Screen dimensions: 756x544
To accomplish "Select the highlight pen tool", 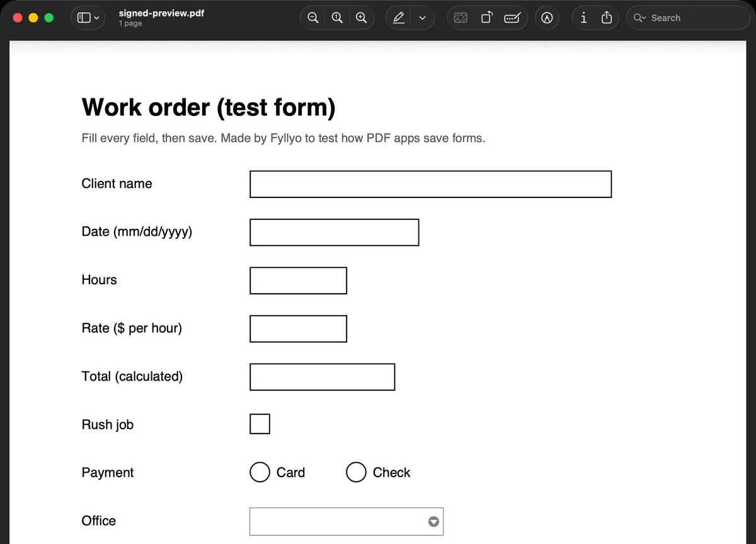I will click(x=398, y=18).
